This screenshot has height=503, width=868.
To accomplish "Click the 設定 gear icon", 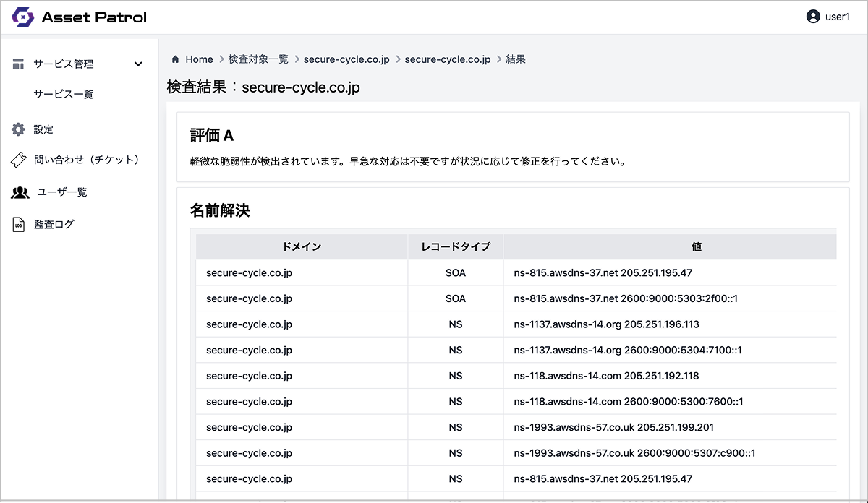I will pos(19,129).
